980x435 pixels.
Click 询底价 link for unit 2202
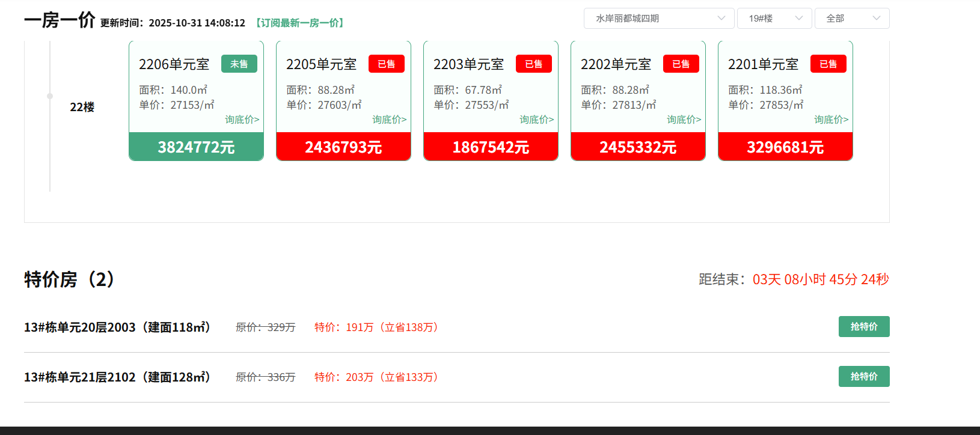coord(684,120)
